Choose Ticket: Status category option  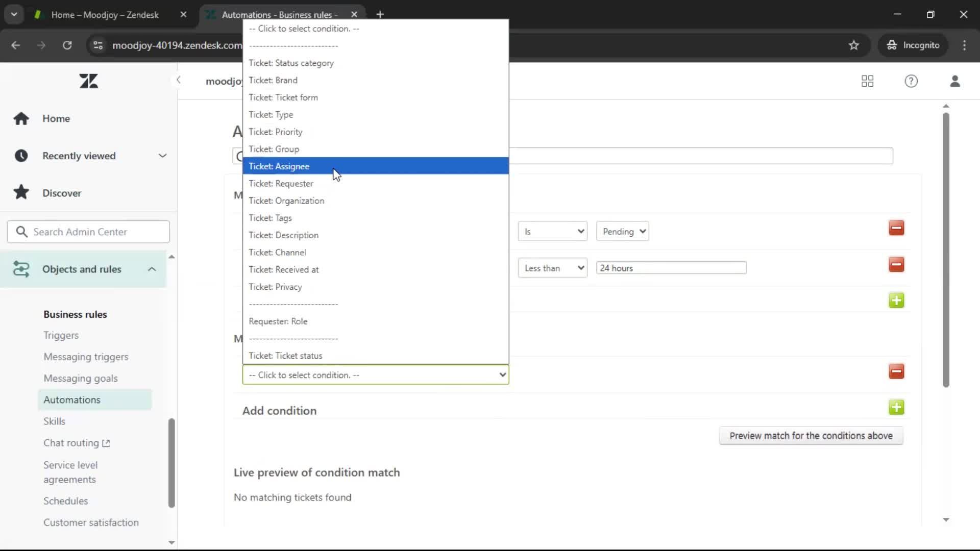pyautogui.click(x=376, y=63)
